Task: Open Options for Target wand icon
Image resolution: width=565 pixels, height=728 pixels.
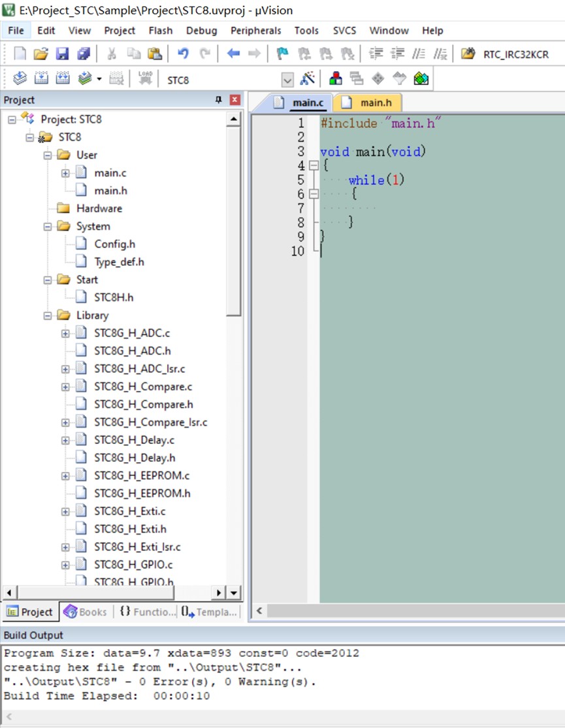Action: point(307,78)
